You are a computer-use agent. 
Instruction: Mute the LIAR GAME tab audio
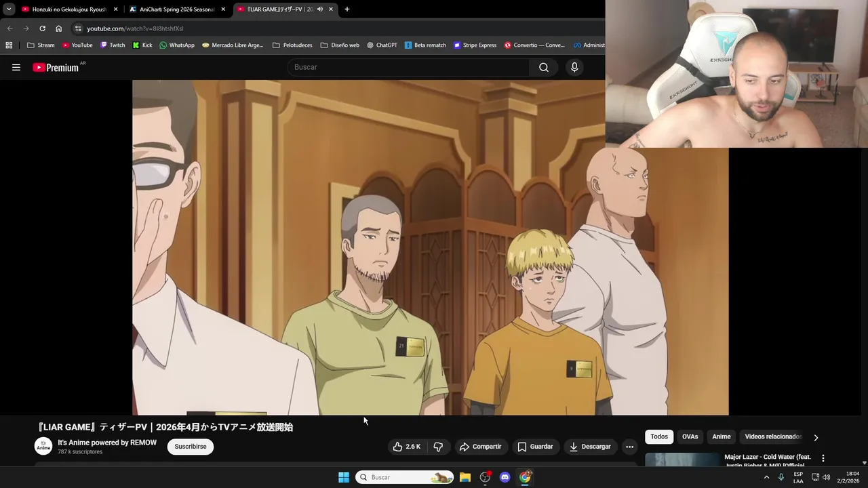(320, 9)
